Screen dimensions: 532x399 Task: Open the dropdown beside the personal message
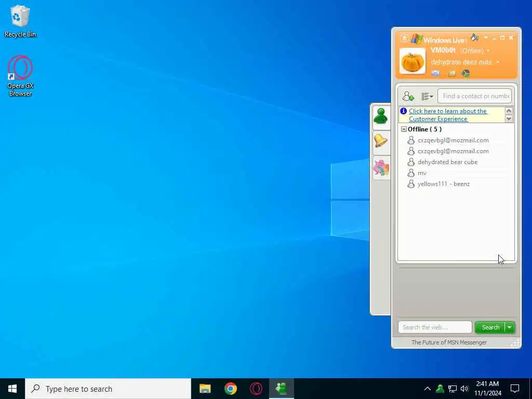(498, 62)
